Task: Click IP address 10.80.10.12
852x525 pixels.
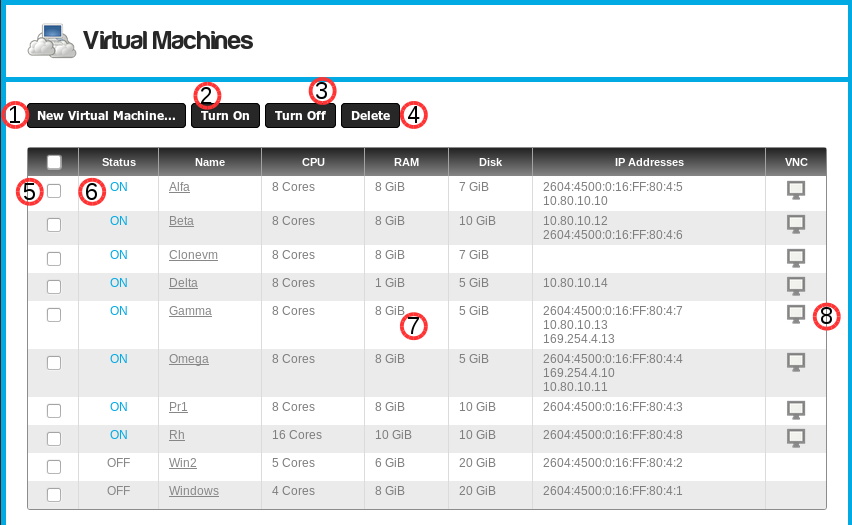Action: pos(575,221)
